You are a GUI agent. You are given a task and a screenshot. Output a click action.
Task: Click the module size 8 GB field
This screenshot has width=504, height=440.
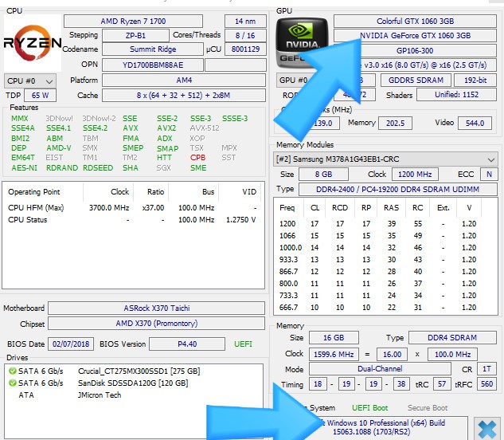click(x=323, y=175)
